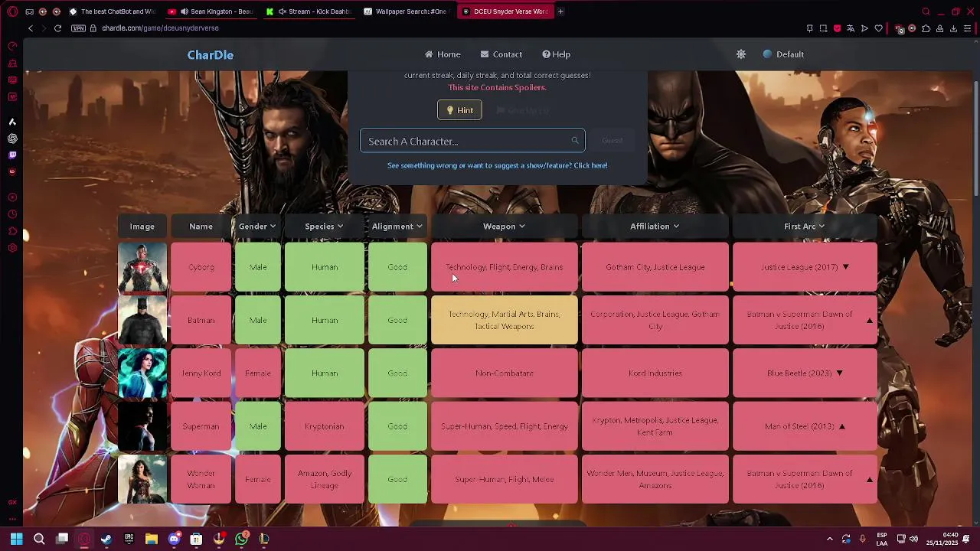Click the Image column header
This screenshot has width=980, height=551.
tap(142, 227)
